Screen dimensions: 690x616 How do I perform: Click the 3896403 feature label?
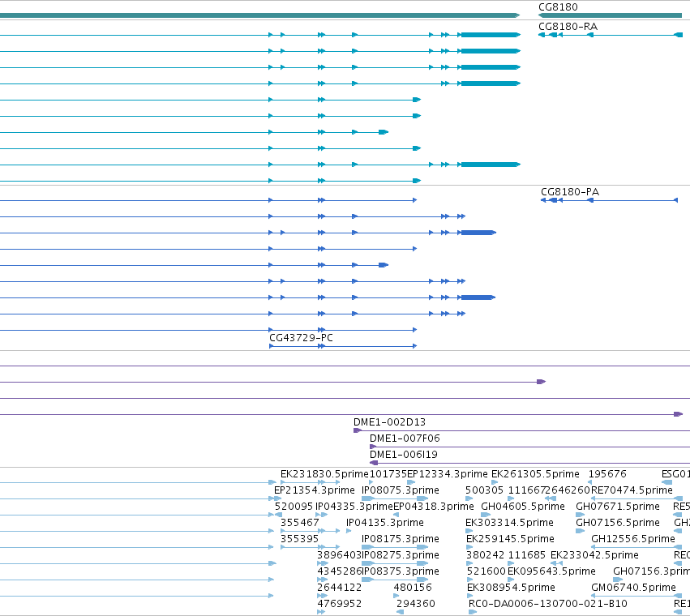click(x=339, y=556)
